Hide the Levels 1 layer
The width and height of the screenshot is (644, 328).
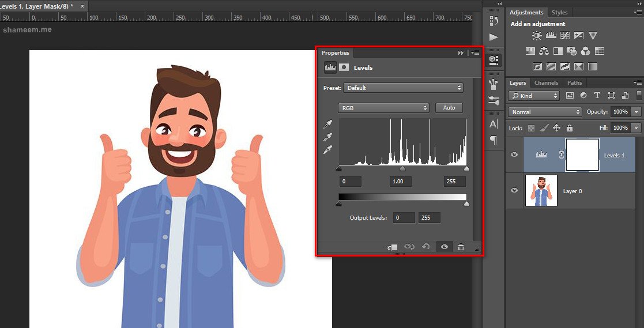(514, 155)
